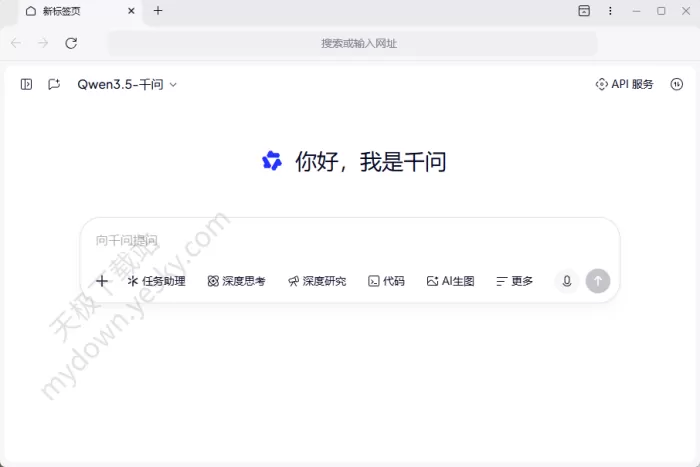This screenshot has width=700, height=467.
Task: Select 任务助理 mode
Action: (x=156, y=281)
